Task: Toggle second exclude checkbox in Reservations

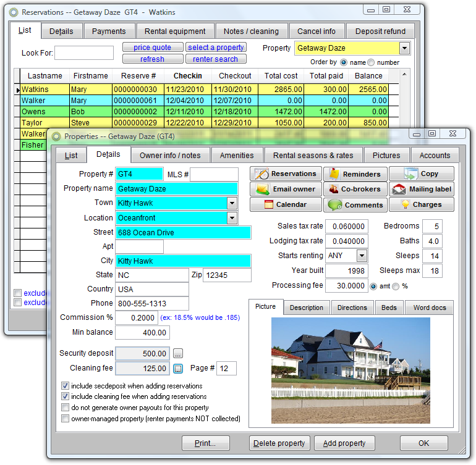Action: (x=17, y=303)
